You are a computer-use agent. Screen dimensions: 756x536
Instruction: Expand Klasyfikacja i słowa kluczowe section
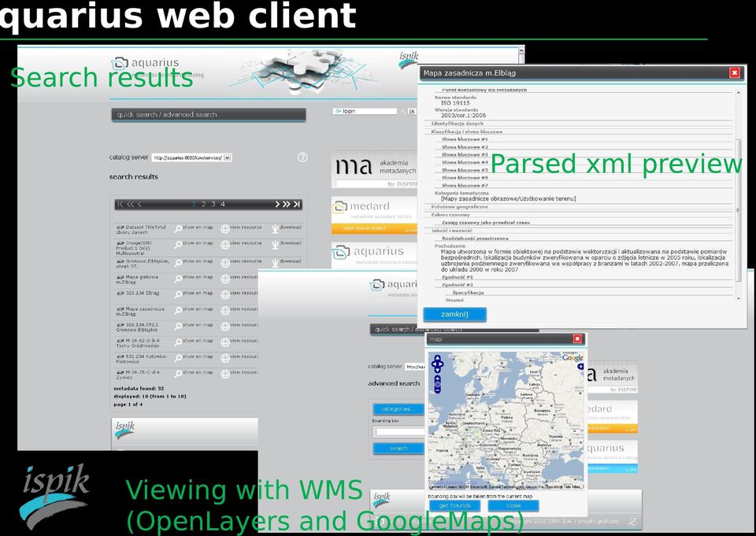point(467,131)
